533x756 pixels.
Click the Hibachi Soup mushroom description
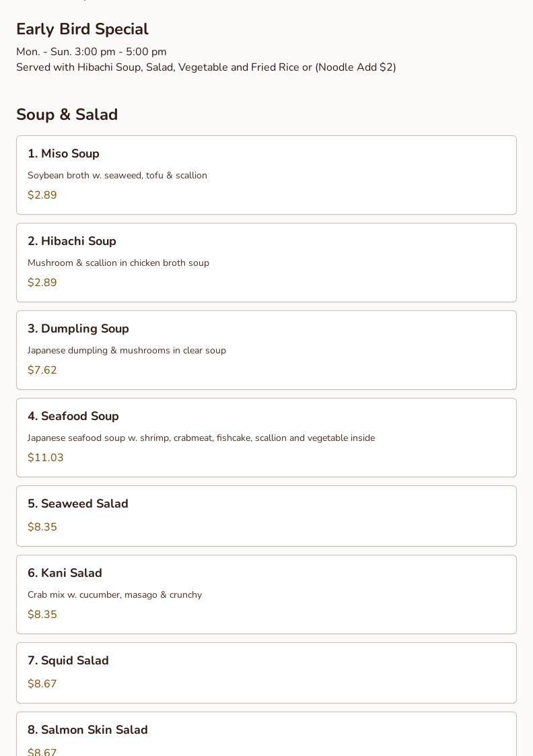(118, 263)
